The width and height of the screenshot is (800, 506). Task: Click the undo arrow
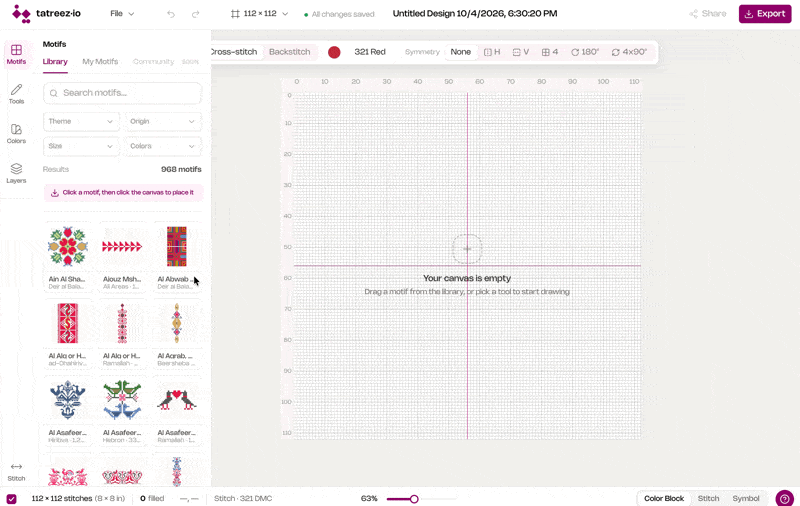171,14
